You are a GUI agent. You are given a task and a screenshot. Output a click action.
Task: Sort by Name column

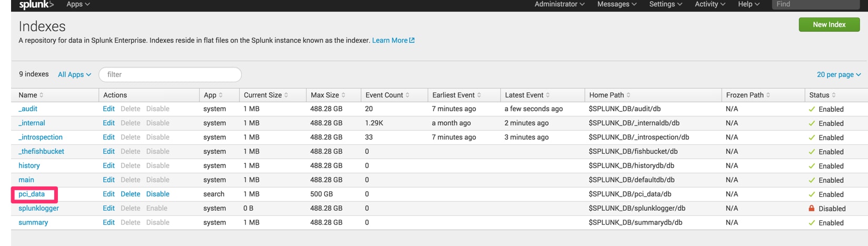click(31, 95)
